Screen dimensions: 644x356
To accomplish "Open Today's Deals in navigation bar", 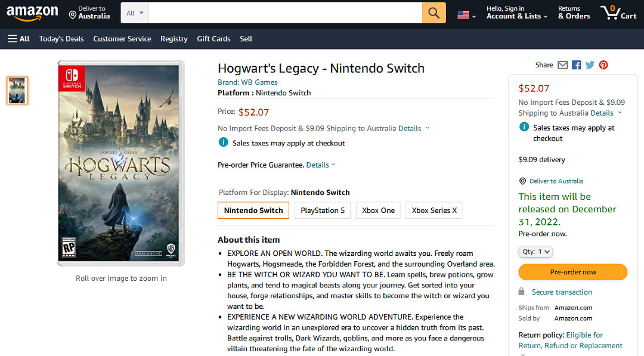I will (x=61, y=39).
